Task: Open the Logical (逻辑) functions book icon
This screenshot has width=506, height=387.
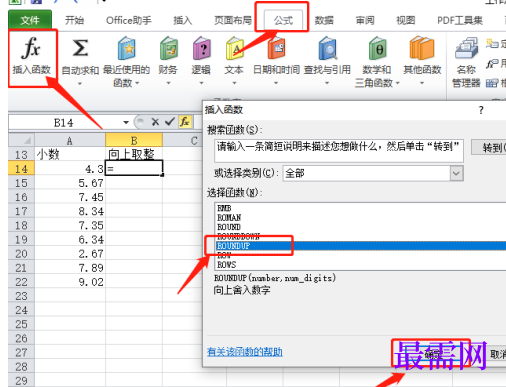Action: point(201,49)
